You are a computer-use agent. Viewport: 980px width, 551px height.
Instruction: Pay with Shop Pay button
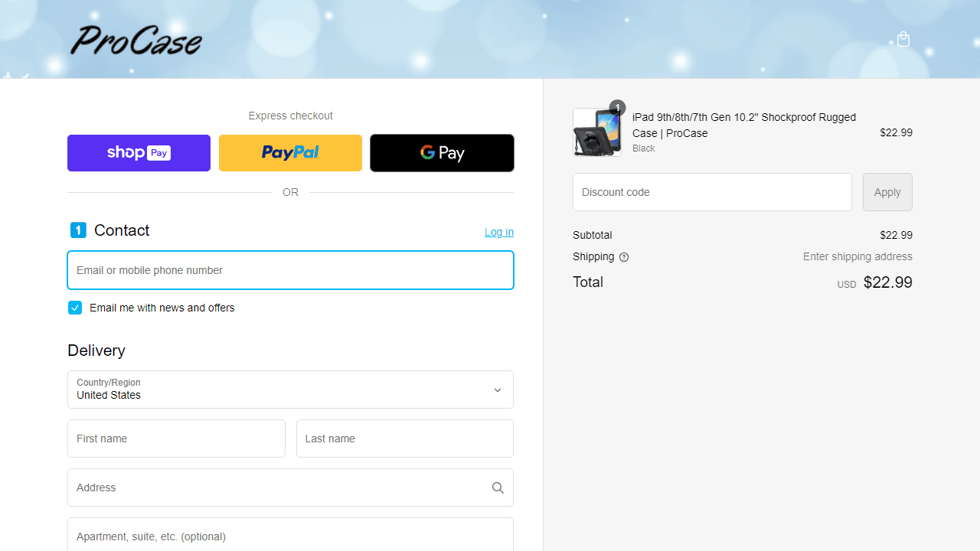click(x=139, y=153)
